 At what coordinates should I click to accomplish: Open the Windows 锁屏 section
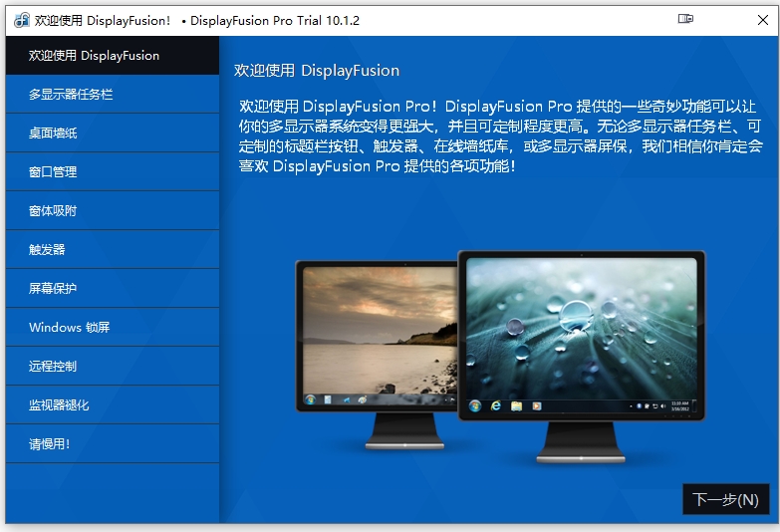[112, 328]
